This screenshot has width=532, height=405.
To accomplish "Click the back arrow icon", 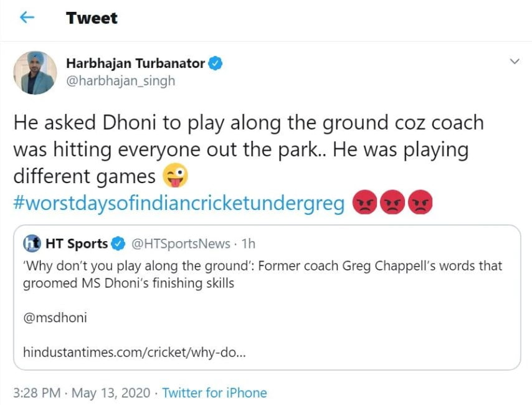I will click(x=27, y=18).
